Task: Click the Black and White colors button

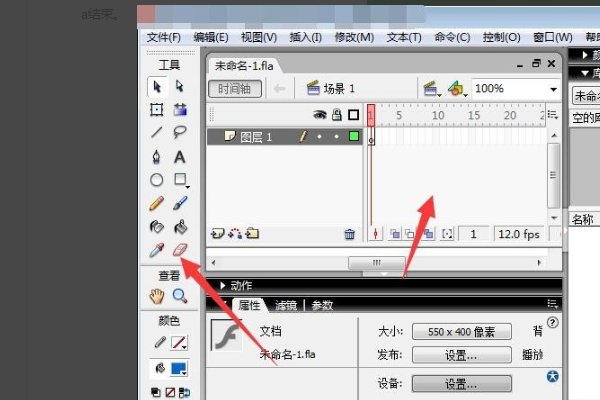Action: (x=156, y=392)
